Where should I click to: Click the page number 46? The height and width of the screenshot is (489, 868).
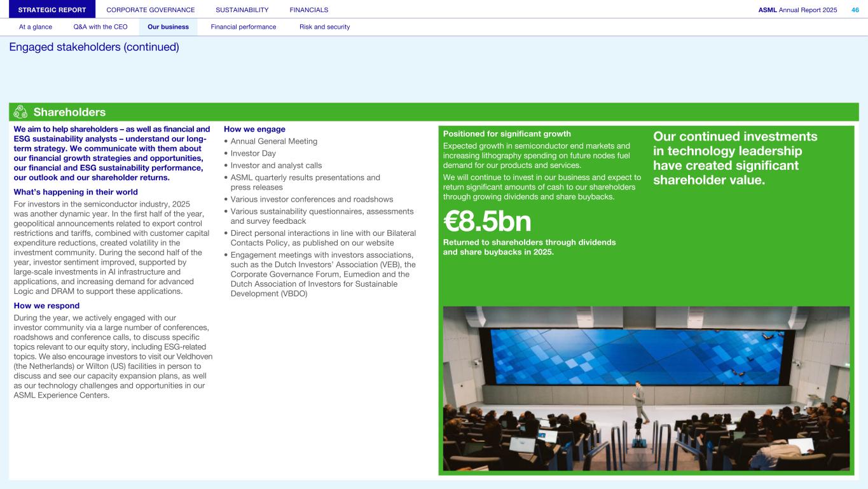(855, 10)
